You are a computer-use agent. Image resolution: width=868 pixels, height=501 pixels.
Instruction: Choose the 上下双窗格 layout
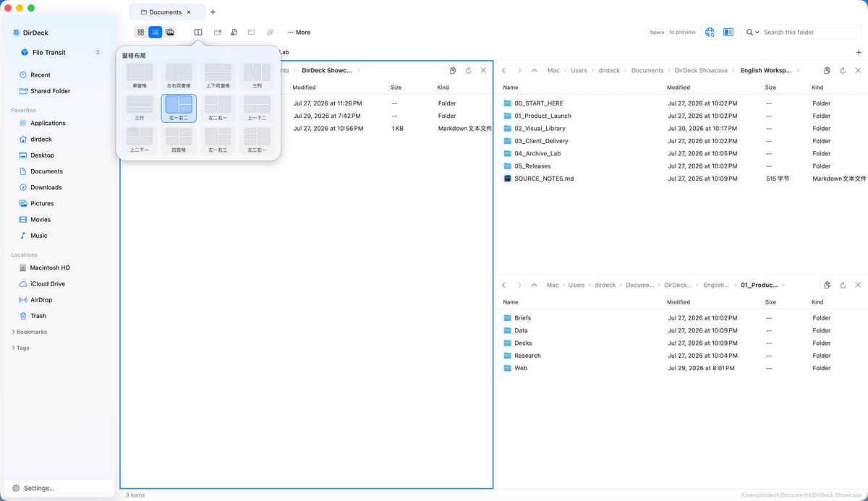[x=218, y=76]
